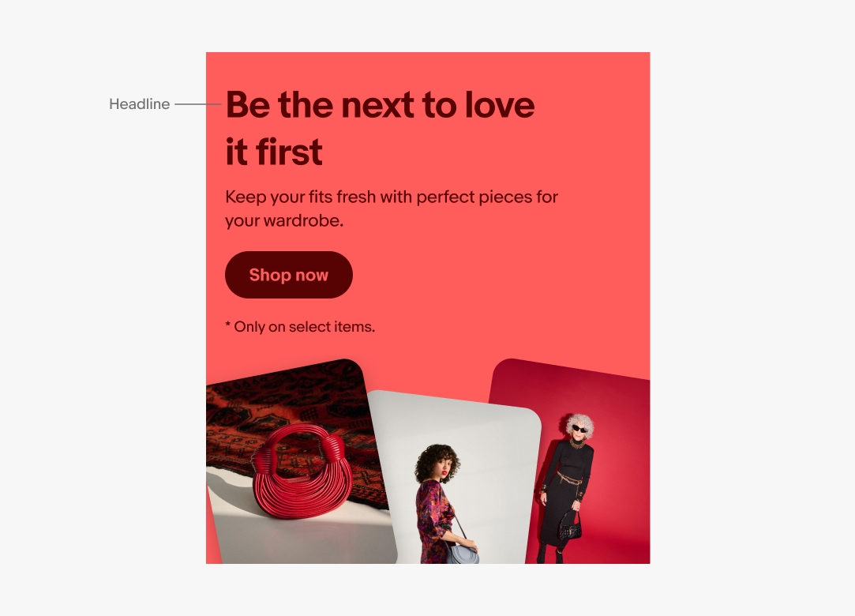Click the annotation line beside Headline
The width and height of the screenshot is (855, 616).
[198, 103]
